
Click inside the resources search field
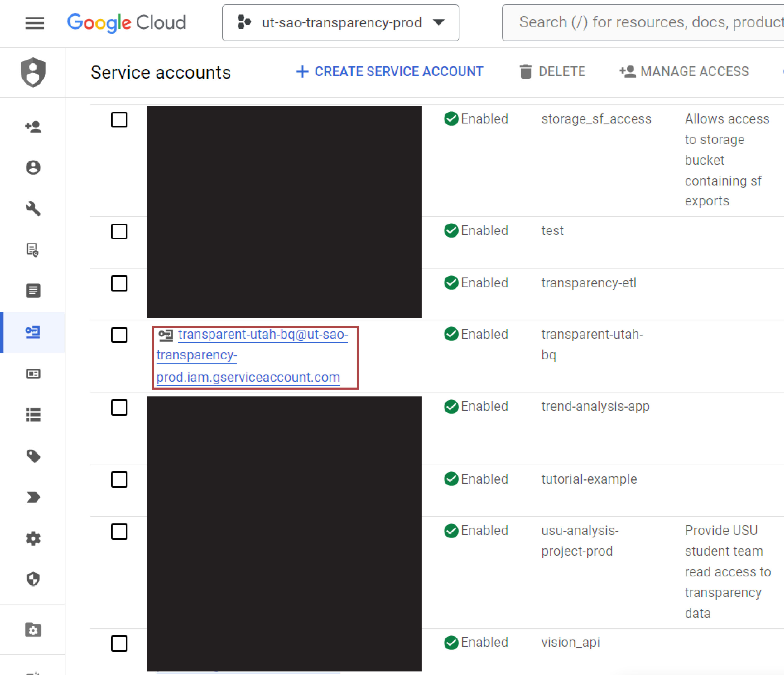[643, 23]
